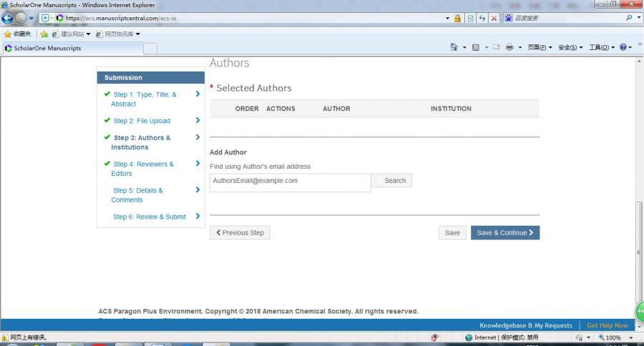Screen dimensions: 644x346
Task: Open the 页面(P) Page menu
Action: [540, 47]
